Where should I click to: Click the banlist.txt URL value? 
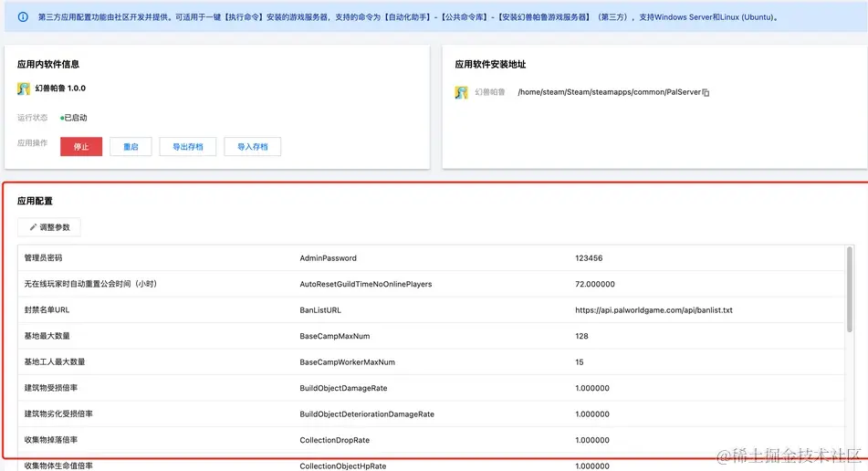click(x=654, y=310)
